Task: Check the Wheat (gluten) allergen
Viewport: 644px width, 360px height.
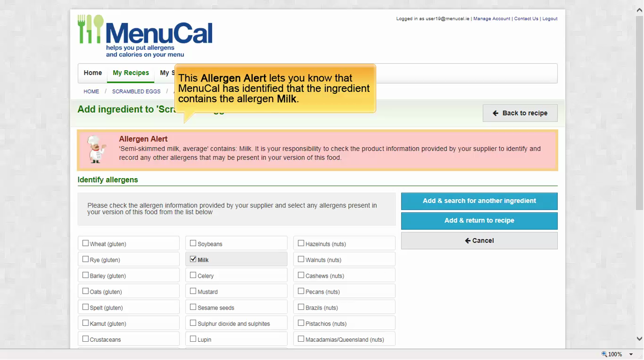Action: coord(86,242)
